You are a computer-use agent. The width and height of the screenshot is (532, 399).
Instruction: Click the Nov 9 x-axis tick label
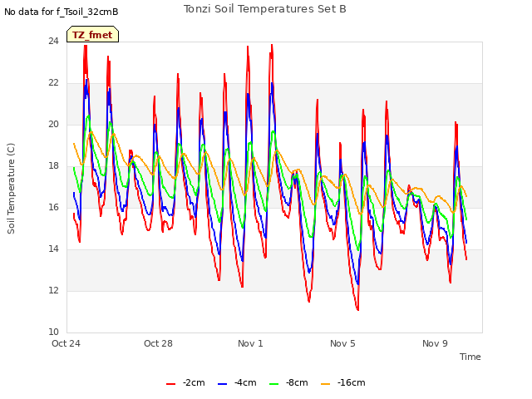(x=435, y=343)
